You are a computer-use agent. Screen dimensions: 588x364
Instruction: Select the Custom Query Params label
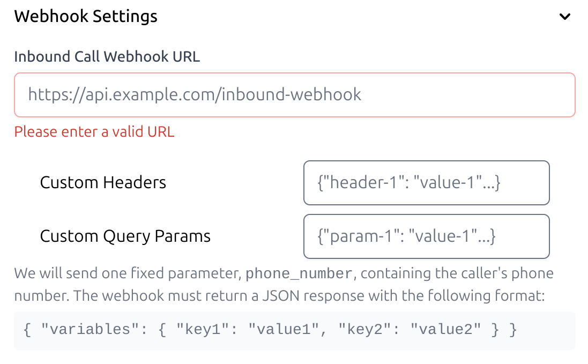pos(125,236)
